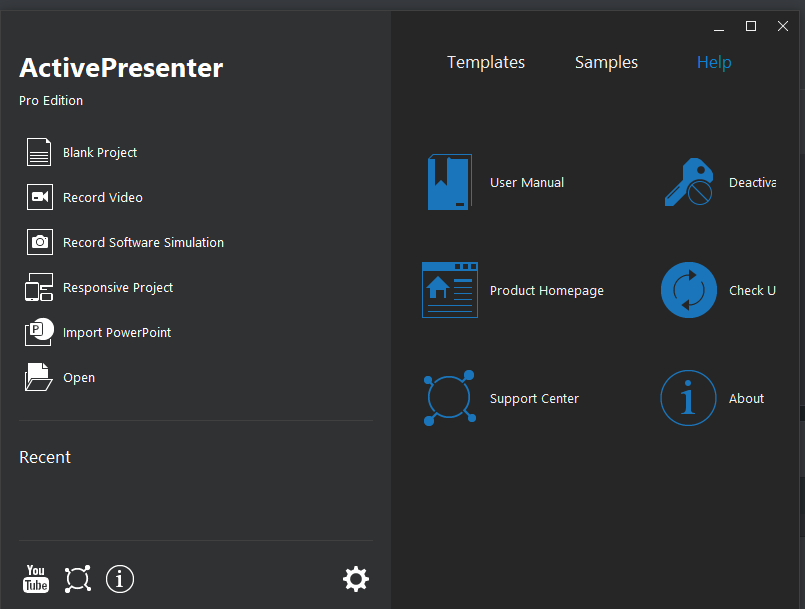Select the Help tab
805x609 pixels.
[714, 62]
